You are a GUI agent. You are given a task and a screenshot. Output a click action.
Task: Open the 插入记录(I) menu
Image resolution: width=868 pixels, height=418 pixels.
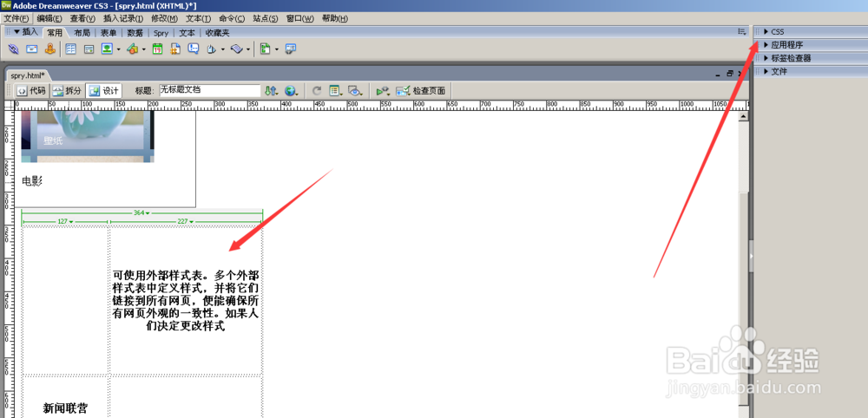click(x=123, y=19)
